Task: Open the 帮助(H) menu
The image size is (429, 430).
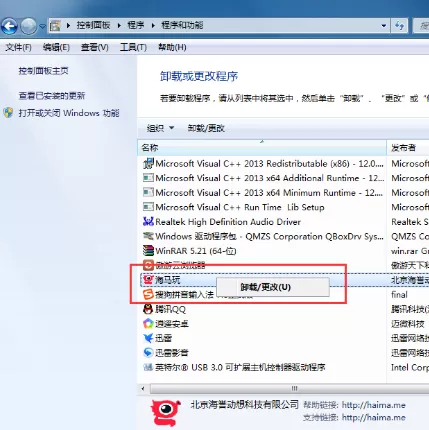Action: [x=172, y=47]
